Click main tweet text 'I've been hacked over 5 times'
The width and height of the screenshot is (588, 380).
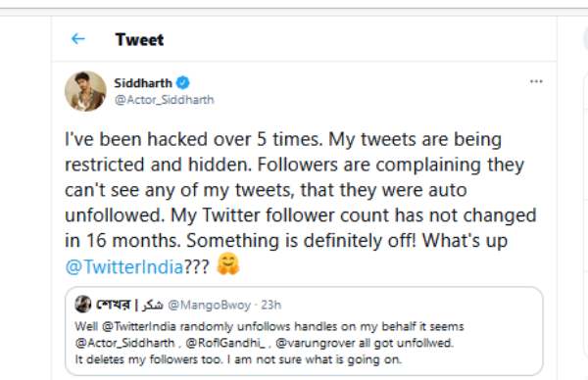193,139
